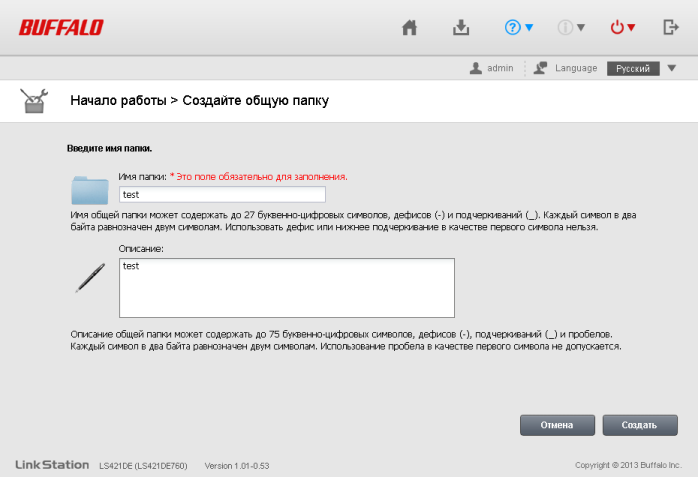Click the grey information icon
This screenshot has height=477, width=698.
click(x=565, y=28)
